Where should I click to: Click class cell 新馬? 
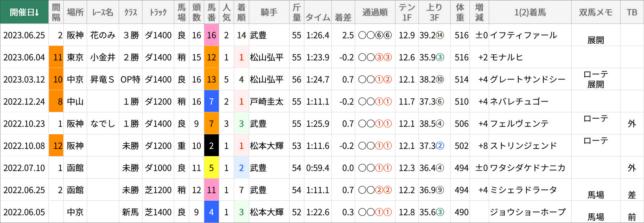131,212
